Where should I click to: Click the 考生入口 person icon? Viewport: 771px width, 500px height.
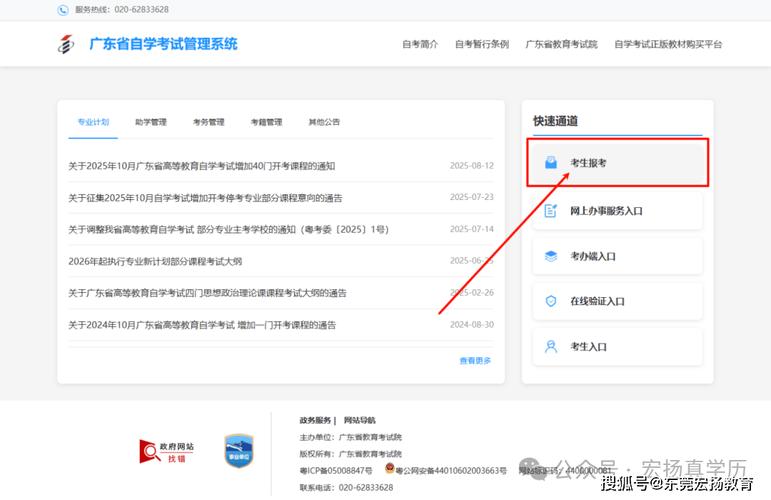tap(551, 347)
